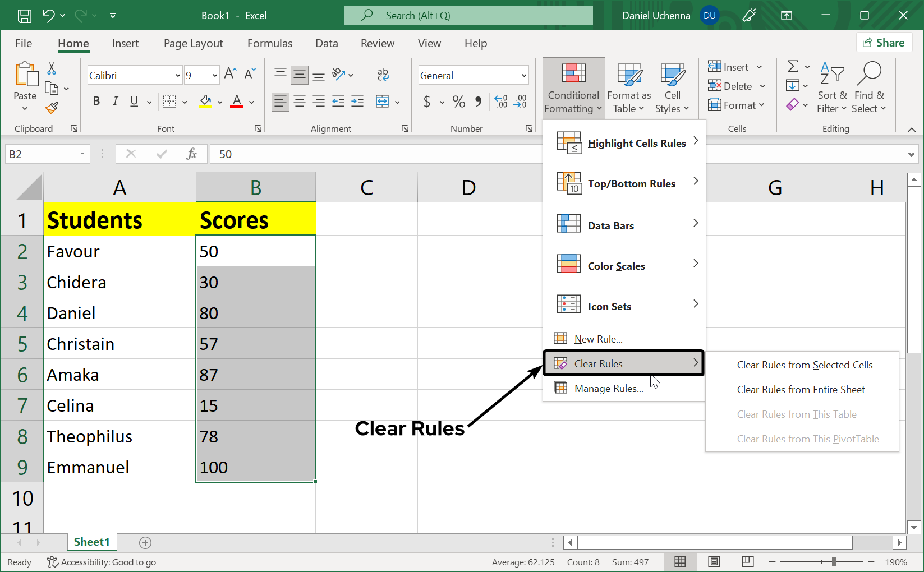The width and height of the screenshot is (924, 572).
Task: Open the font size dropdown
Action: (215, 75)
